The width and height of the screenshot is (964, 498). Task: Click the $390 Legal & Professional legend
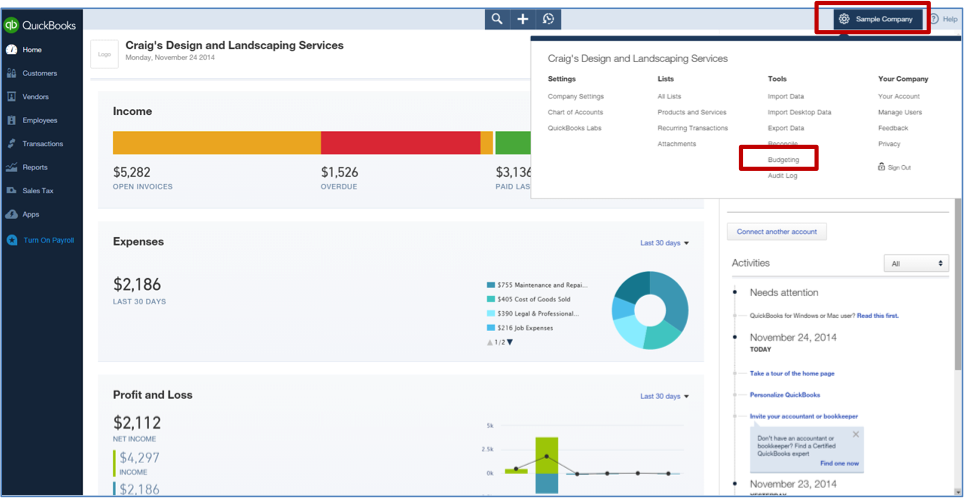[532, 314]
